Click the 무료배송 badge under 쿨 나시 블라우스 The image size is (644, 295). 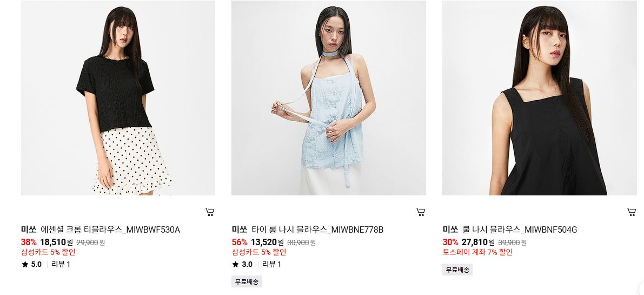pyautogui.click(x=457, y=270)
